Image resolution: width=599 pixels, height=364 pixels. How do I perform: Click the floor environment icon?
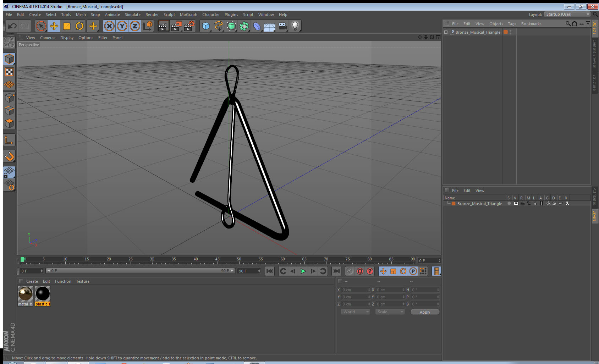[270, 26]
